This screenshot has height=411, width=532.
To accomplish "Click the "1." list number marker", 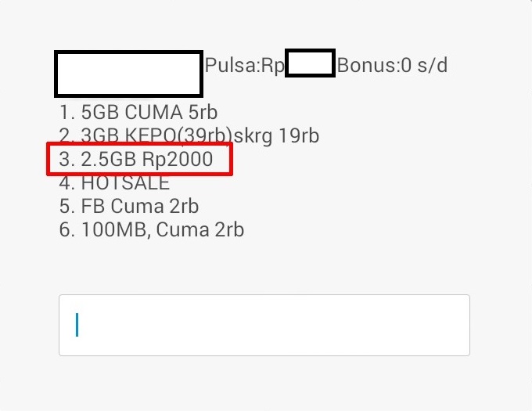I will 66,113.
